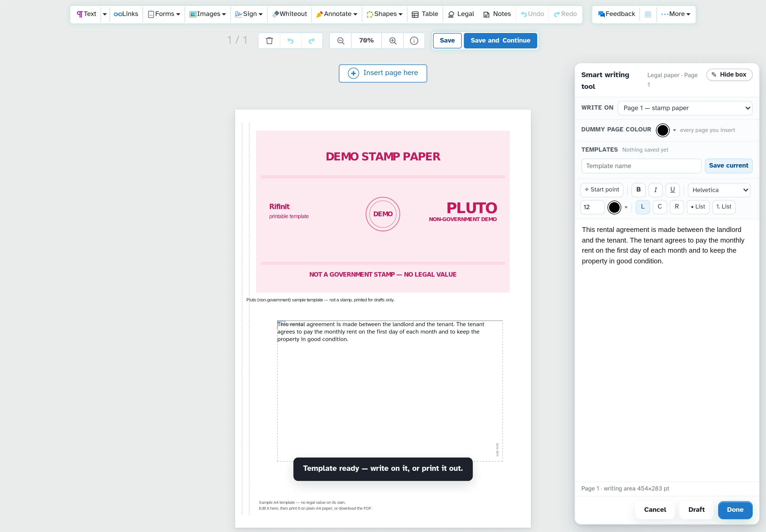Click the dummy page colour swatch

click(x=662, y=130)
